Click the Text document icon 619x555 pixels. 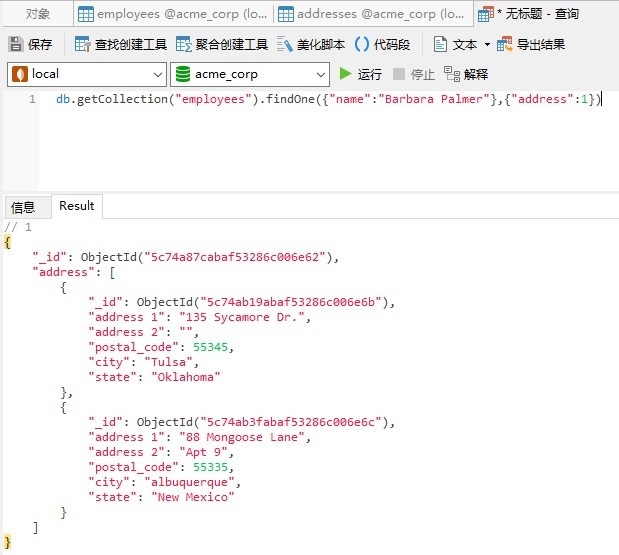[x=440, y=44]
